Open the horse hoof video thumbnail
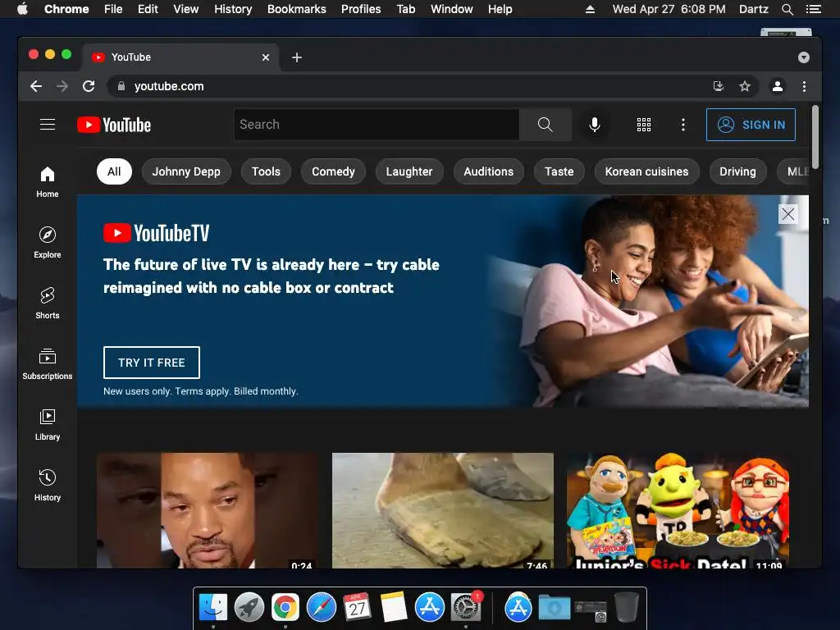 pos(442,510)
